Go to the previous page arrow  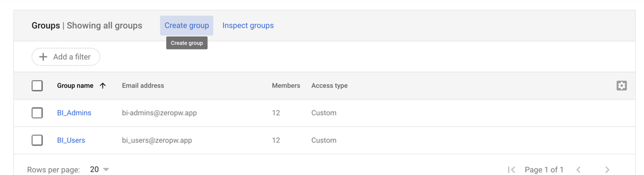(578, 170)
